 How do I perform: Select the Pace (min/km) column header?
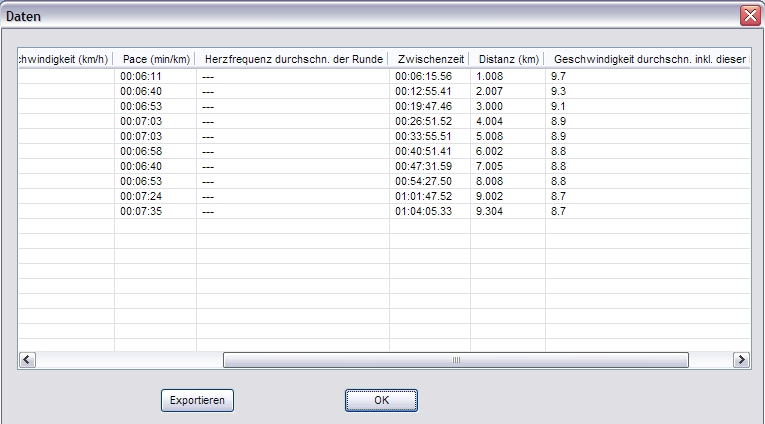(x=155, y=59)
